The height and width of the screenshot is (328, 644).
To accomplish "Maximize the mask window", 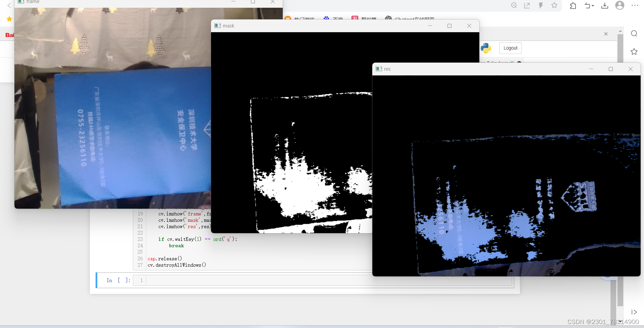I will [x=449, y=26].
